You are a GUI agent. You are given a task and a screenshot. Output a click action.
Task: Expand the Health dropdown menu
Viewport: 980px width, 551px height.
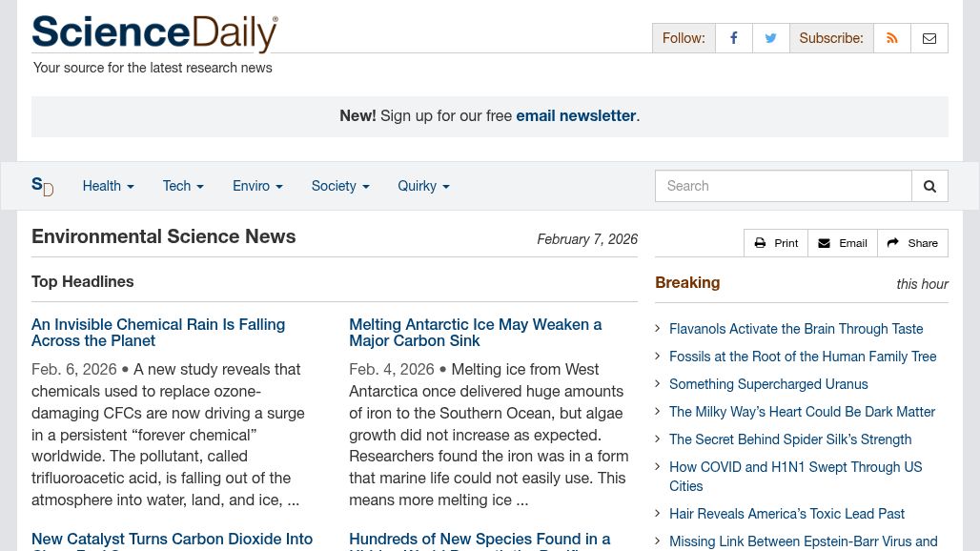point(108,186)
